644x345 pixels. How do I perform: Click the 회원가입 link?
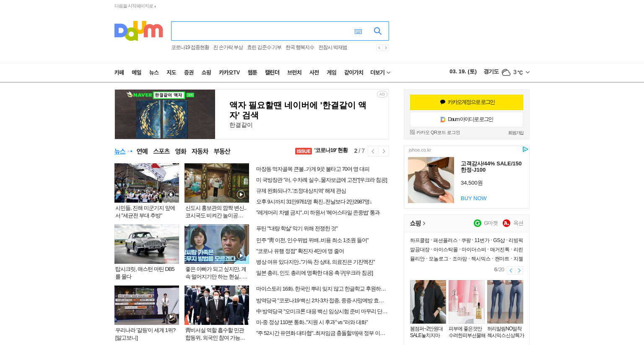pos(516,133)
